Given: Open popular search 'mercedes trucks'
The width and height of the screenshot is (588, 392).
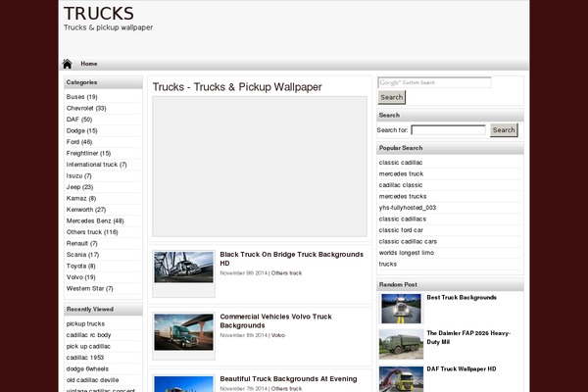Looking at the screenshot, I should tap(403, 196).
